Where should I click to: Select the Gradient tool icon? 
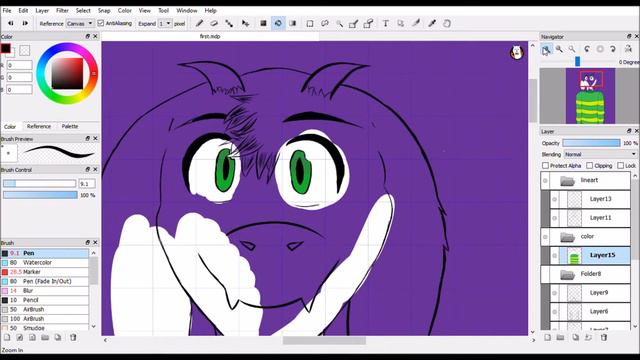[x=293, y=23]
